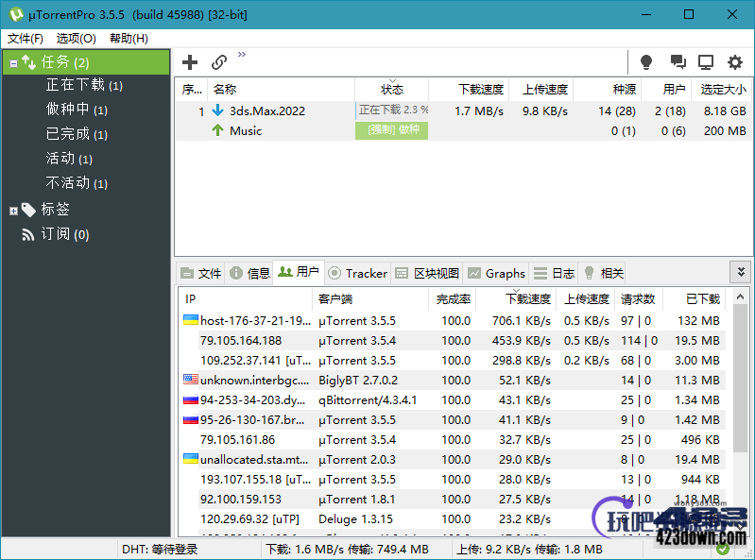Sort peers by 客户端 column header

(370, 299)
